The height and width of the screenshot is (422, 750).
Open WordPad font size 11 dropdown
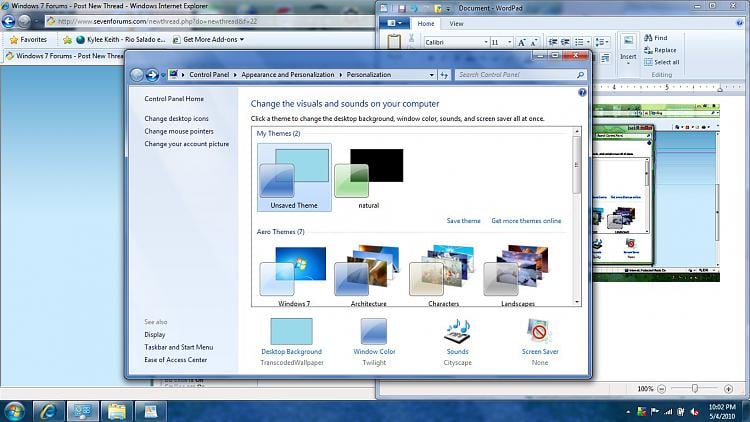click(509, 43)
